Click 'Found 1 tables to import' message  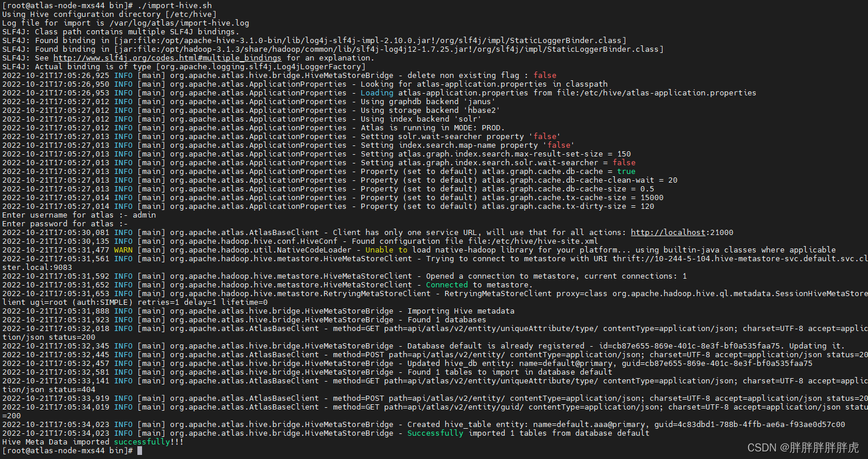(463, 372)
